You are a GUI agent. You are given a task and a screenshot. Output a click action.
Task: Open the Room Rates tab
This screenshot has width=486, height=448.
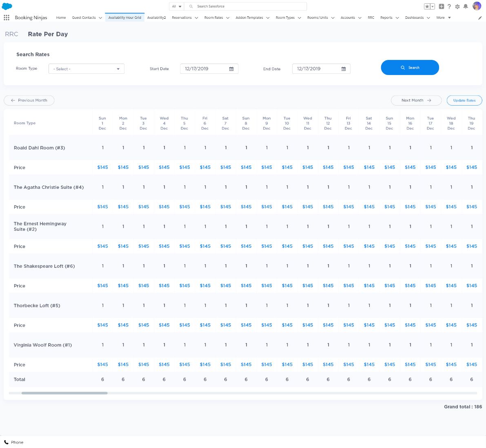click(213, 18)
